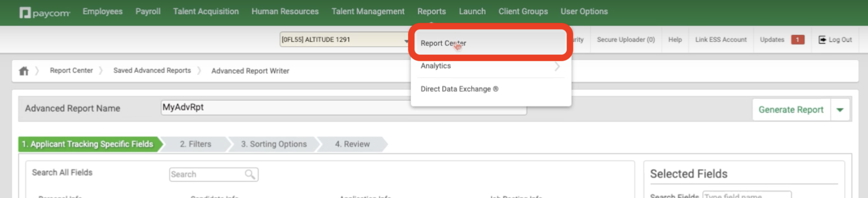Open the Updates notification badge
The image size is (868, 198).
pyautogui.click(x=797, y=39)
